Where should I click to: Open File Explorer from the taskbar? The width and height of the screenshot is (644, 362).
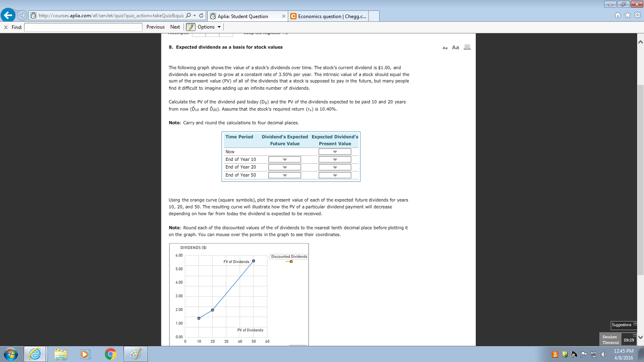tap(61, 354)
